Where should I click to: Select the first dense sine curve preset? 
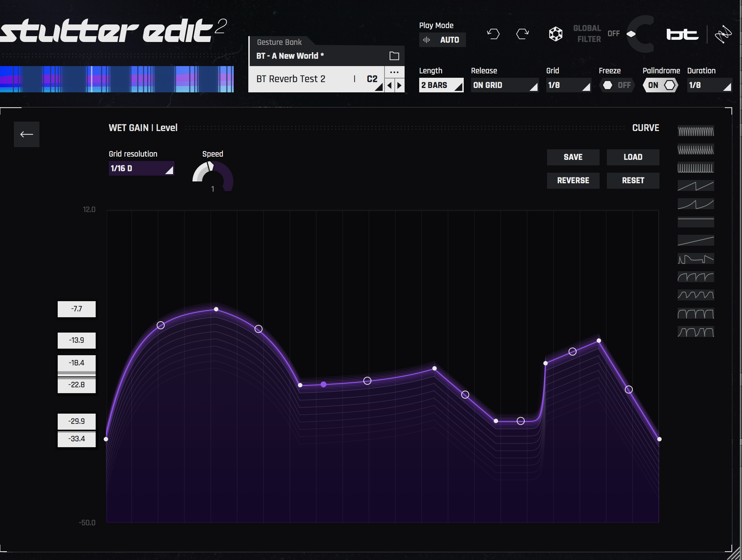click(696, 131)
